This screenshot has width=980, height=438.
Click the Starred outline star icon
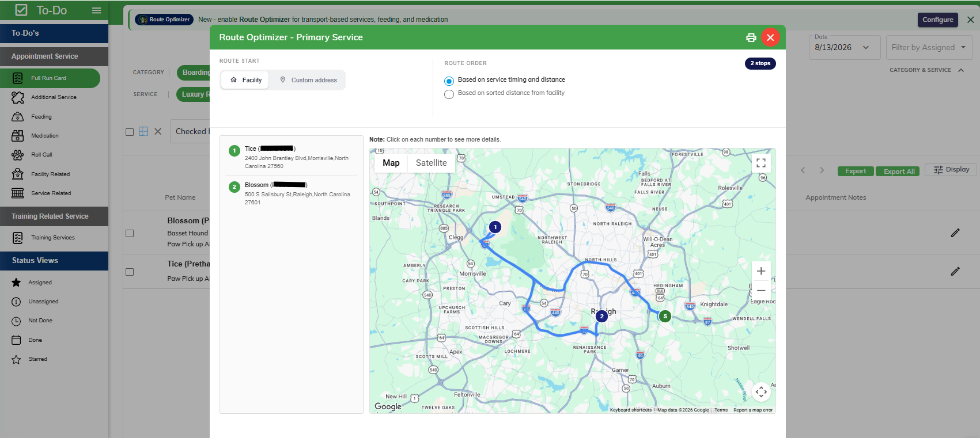(x=16, y=359)
